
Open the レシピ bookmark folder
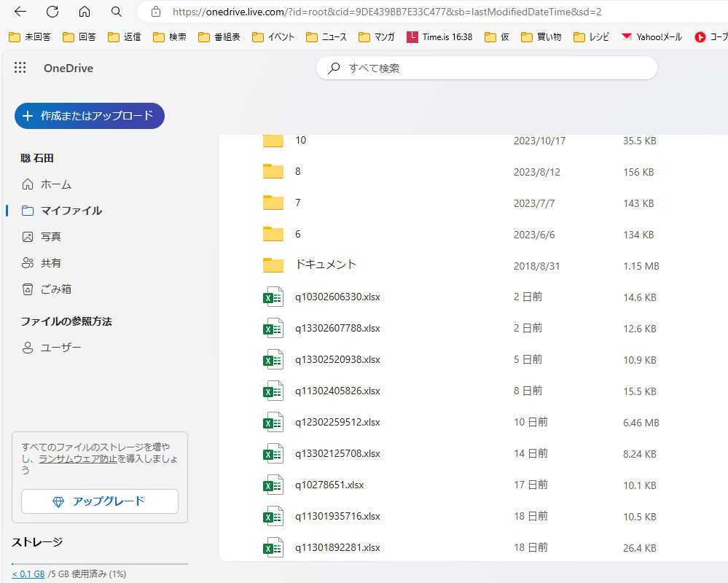591,37
